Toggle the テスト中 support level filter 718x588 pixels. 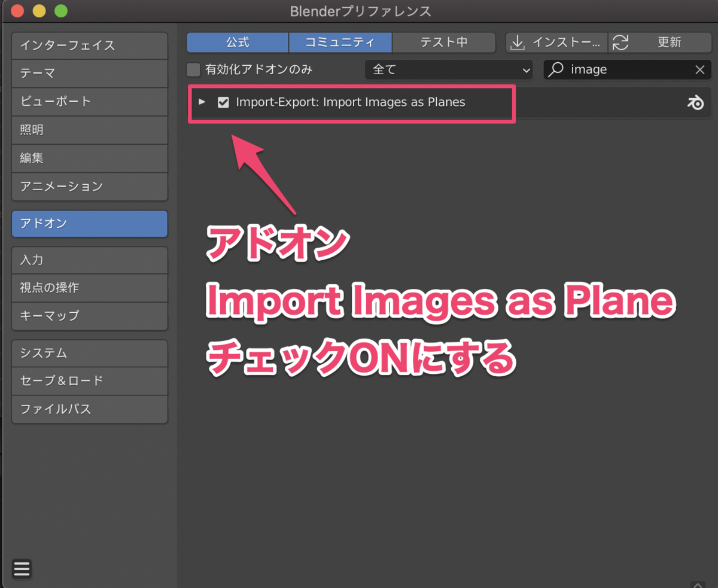click(444, 42)
